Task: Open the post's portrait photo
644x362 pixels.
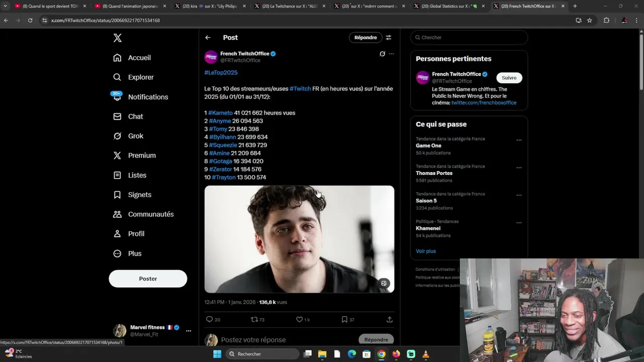Action: [x=299, y=239]
